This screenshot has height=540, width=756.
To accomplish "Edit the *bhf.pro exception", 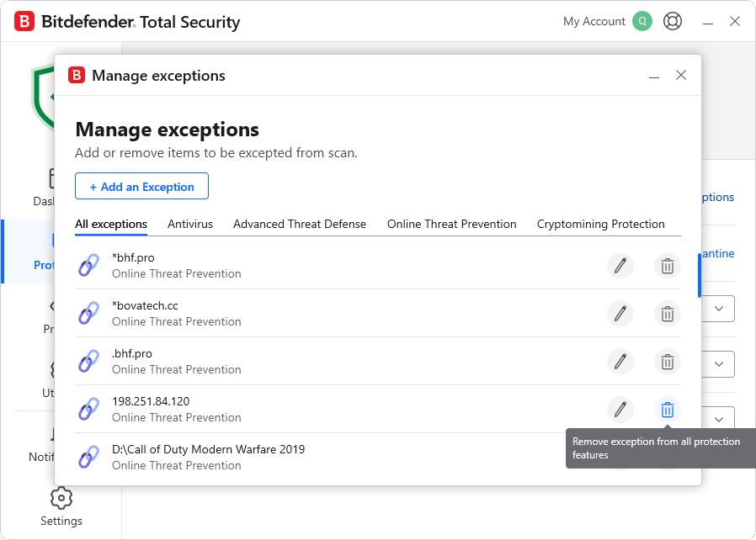I will point(620,266).
